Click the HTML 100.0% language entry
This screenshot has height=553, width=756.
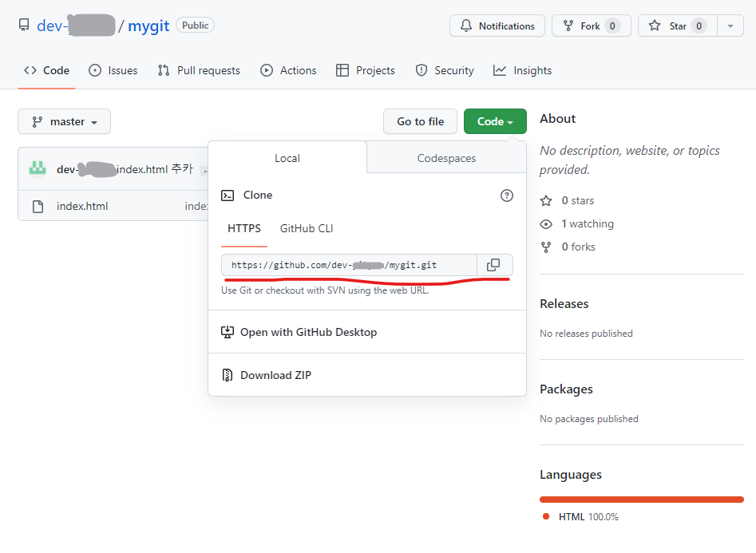580,517
